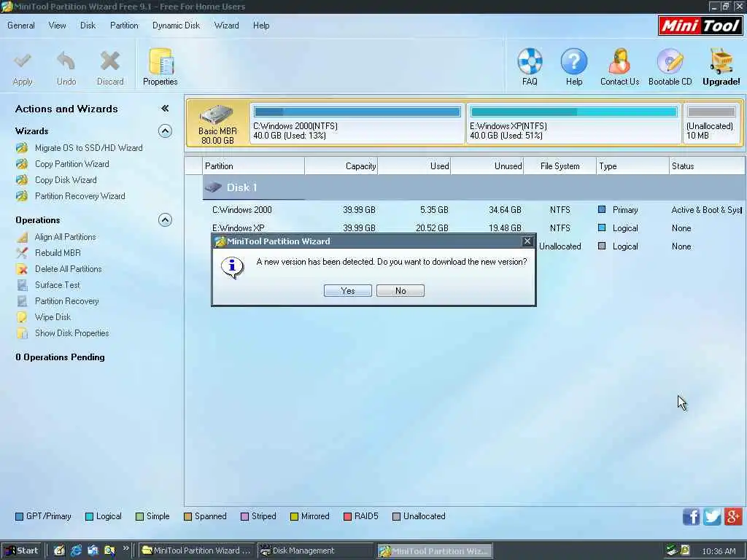This screenshot has width=747, height=560.
Task: Choose Wipe Disk operation
Action: (53, 317)
